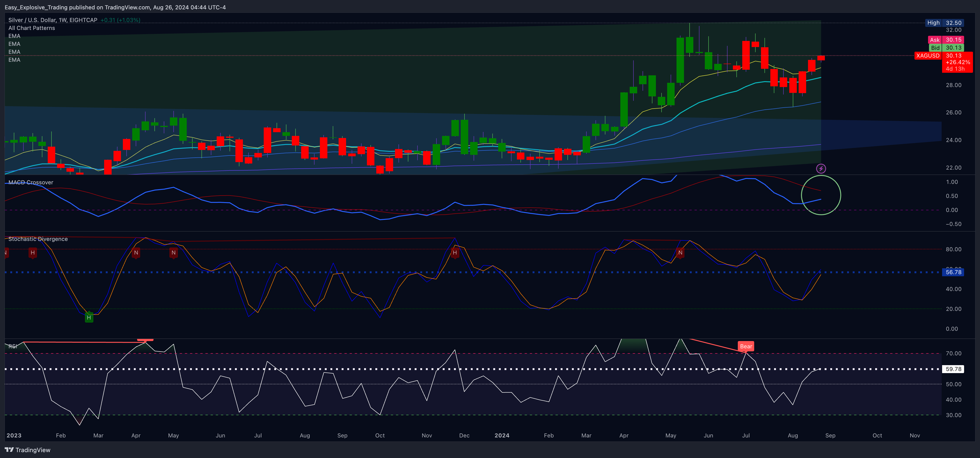Click the 80.00 Stochastic axis label

coord(953,249)
